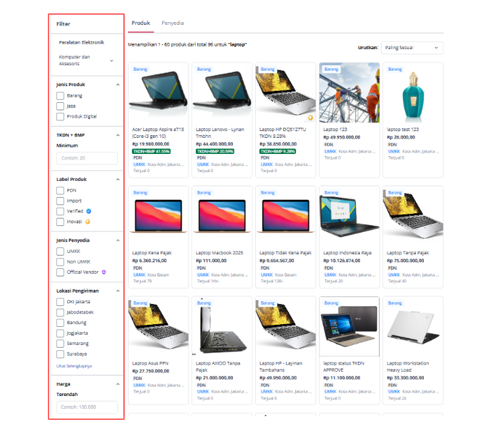Enable the Import label filter
Image resolution: width=504 pixels, height=429 pixels.
[x=60, y=201]
